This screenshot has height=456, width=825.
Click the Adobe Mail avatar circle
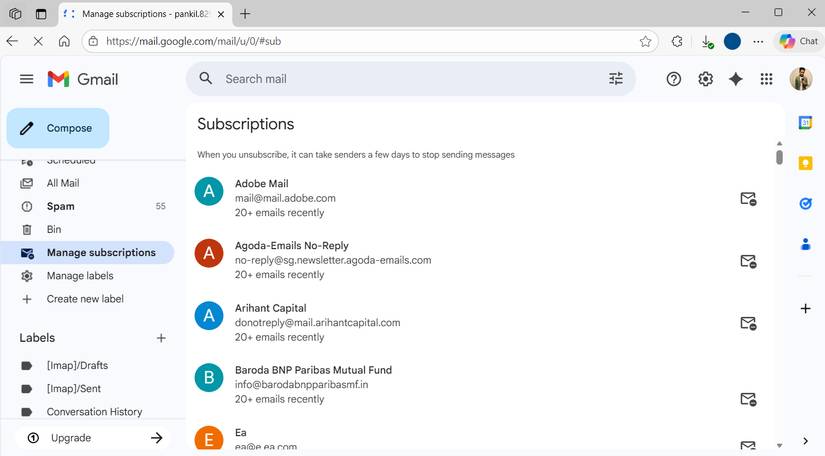[x=209, y=191]
